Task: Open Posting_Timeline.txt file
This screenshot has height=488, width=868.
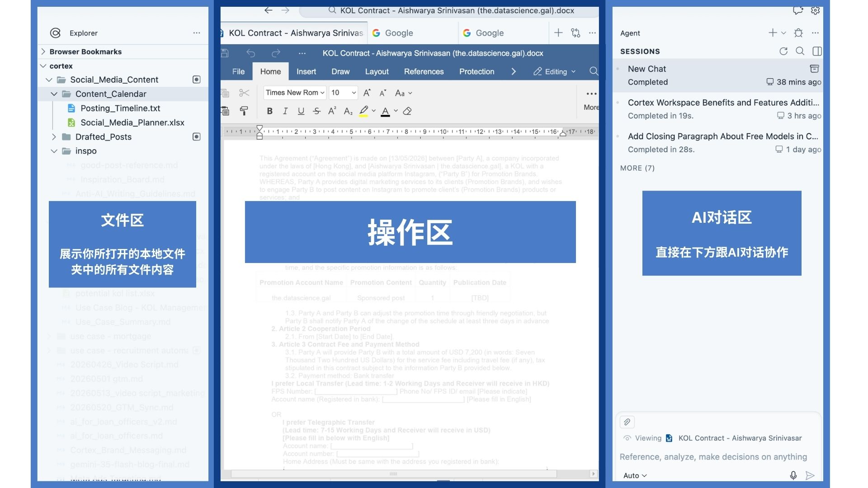Action: 120,108
